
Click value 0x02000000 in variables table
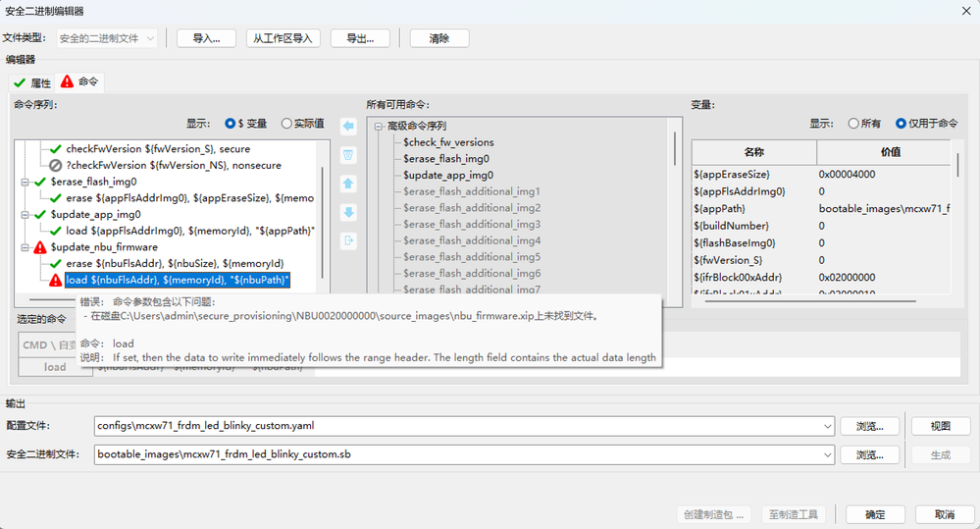point(847,277)
